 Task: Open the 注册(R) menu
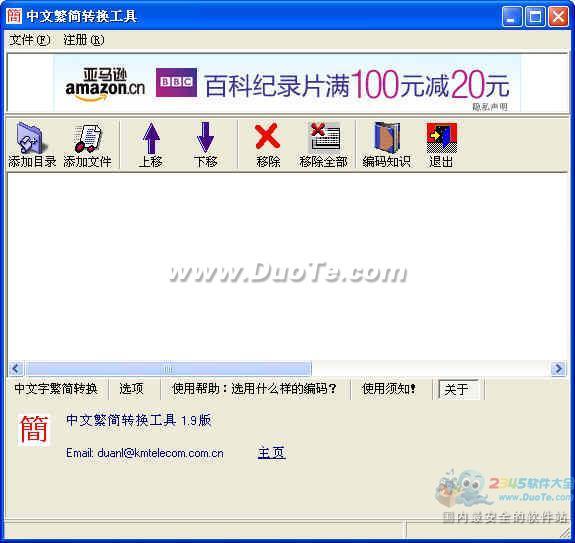tap(84, 40)
